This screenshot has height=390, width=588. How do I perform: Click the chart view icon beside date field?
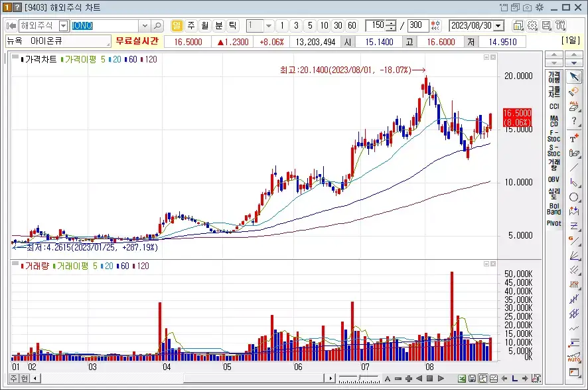pyautogui.click(x=518, y=26)
